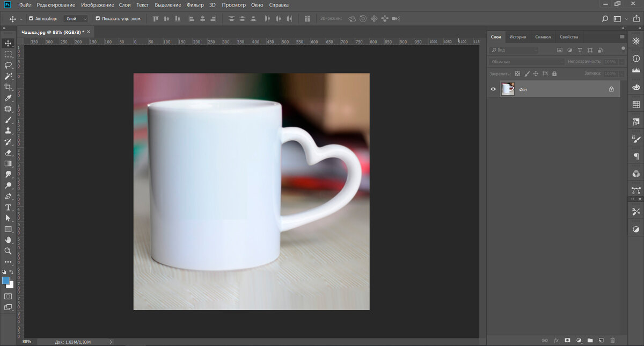Open the tool preset picker arrow

coord(21,19)
